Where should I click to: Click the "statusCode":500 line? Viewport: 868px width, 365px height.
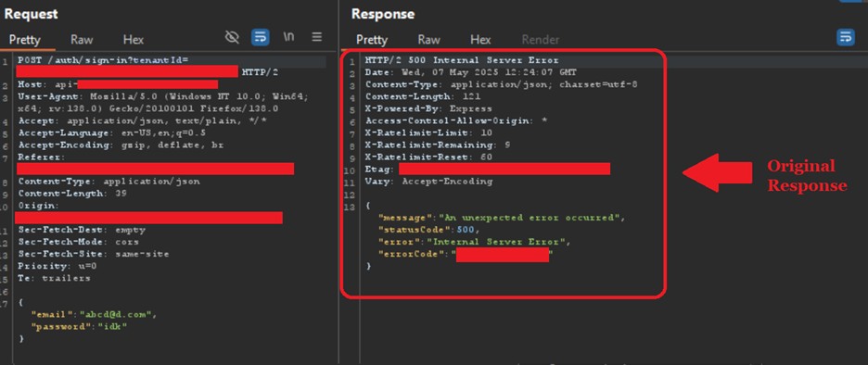(x=429, y=230)
